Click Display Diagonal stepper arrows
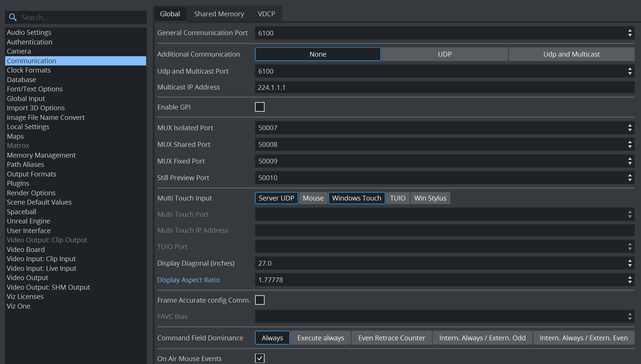 [x=630, y=263]
